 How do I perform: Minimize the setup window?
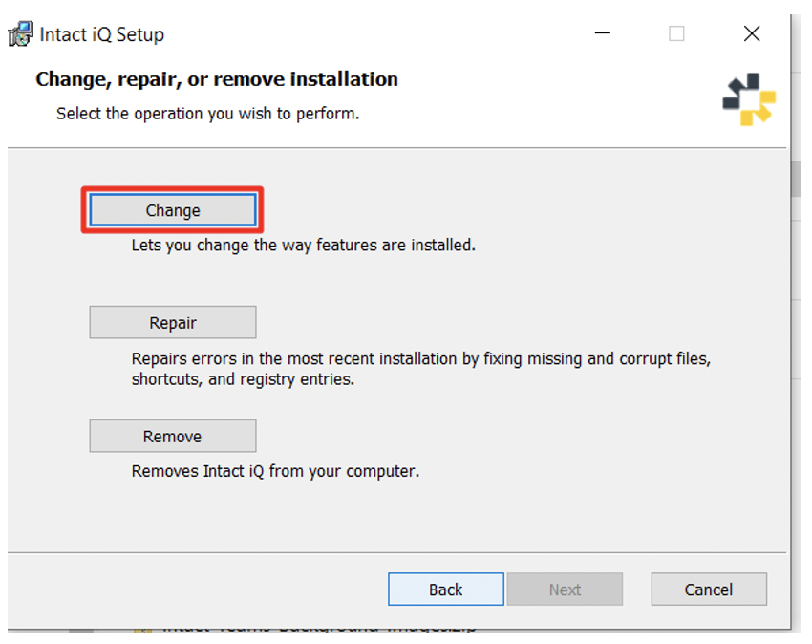[602, 33]
